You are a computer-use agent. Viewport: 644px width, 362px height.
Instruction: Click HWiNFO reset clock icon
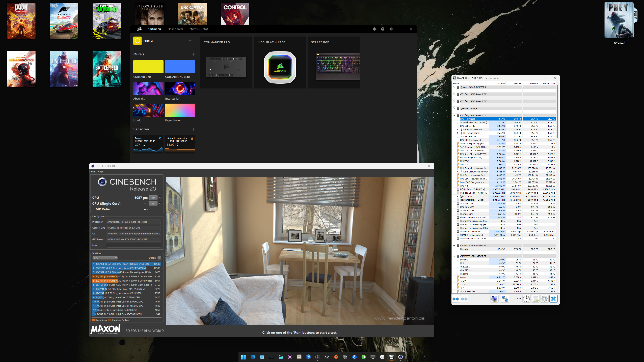tap(526, 299)
